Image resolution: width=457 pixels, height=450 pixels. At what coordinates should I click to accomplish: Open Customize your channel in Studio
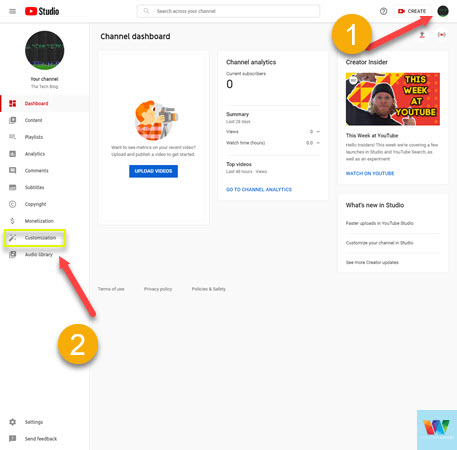click(x=379, y=243)
